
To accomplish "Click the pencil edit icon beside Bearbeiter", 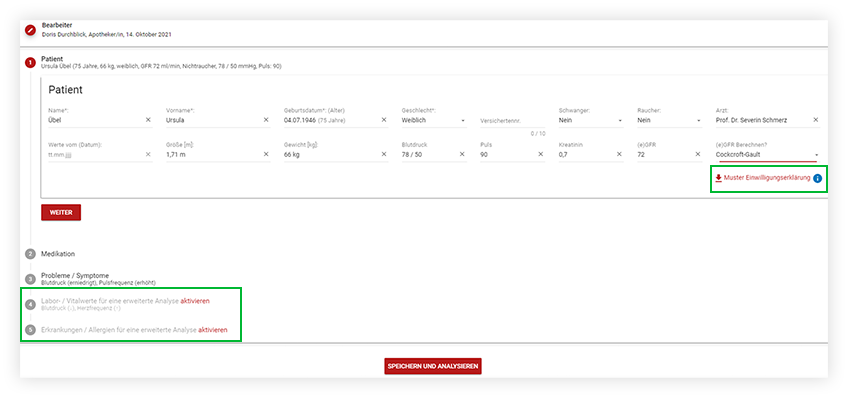I will click(30, 30).
